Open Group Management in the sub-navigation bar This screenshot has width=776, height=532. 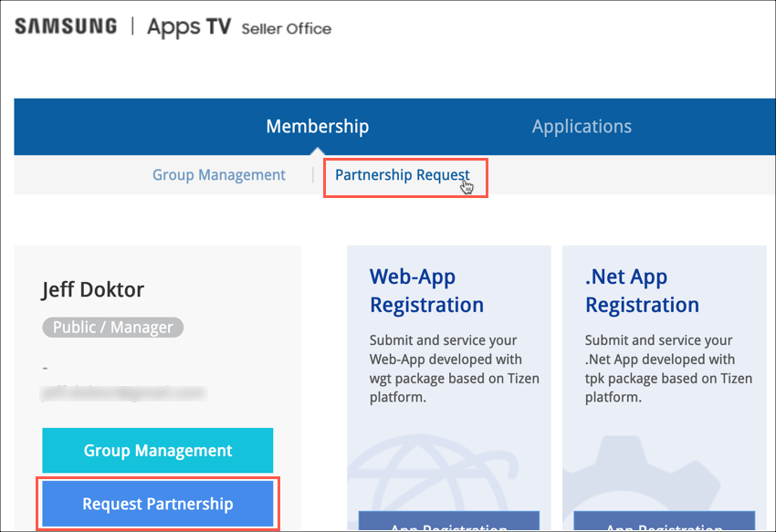[x=219, y=175]
